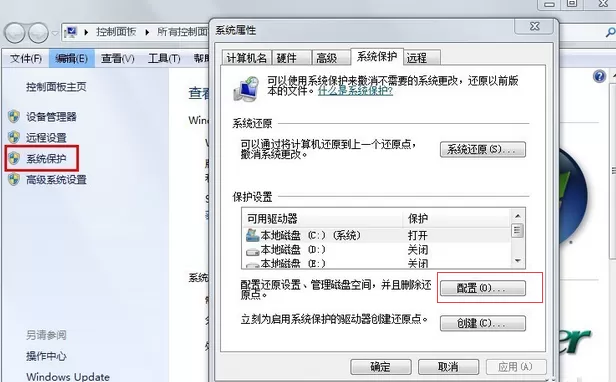Click the drive icon for 本地磁盘 (C:)

[x=252, y=235]
